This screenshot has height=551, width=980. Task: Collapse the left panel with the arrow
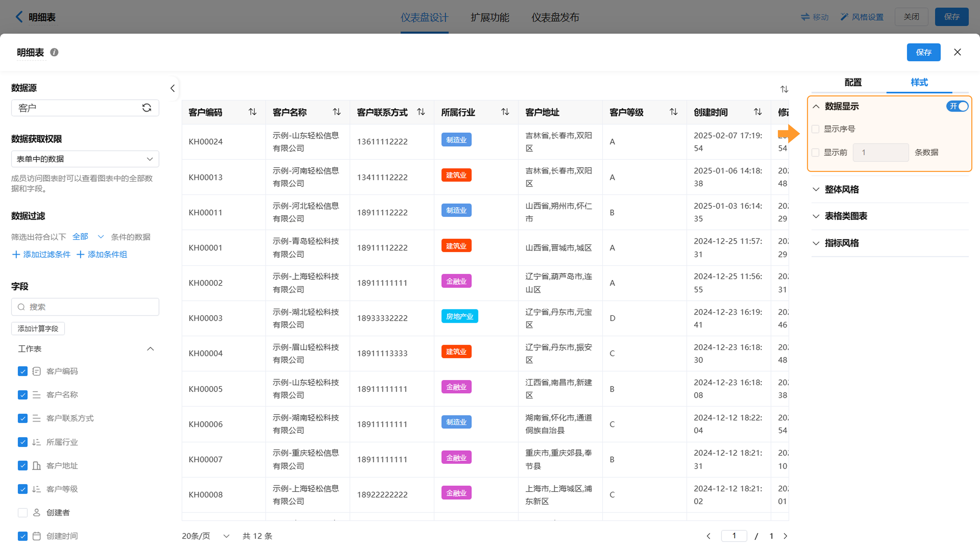point(172,88)
